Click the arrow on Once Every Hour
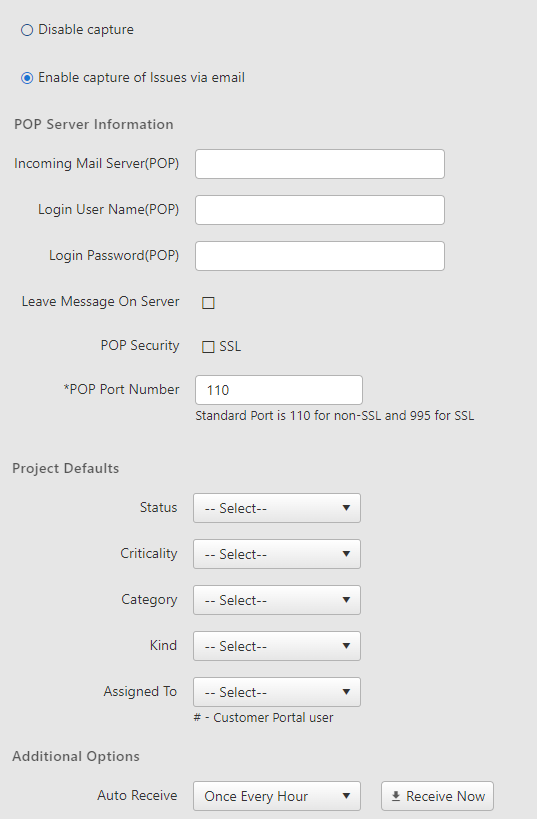 coord(346,796)
